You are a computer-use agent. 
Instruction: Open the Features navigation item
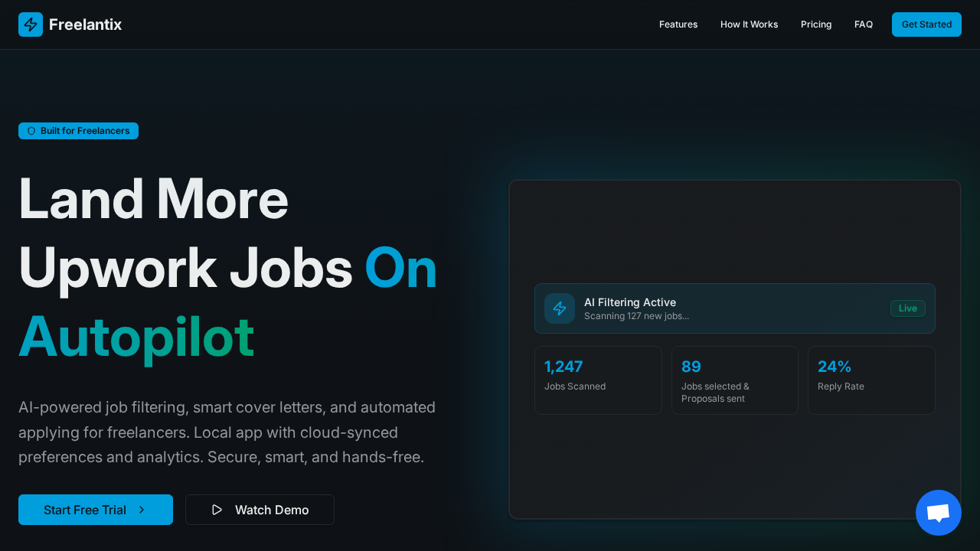point(678,24)
